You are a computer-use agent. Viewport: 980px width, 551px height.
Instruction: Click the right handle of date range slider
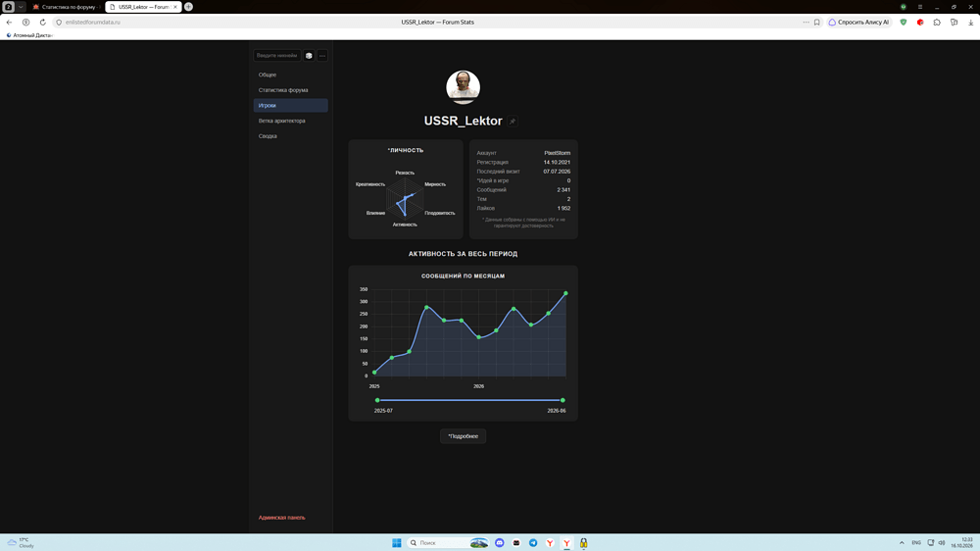pyautogui.click(x=563, y=400)
